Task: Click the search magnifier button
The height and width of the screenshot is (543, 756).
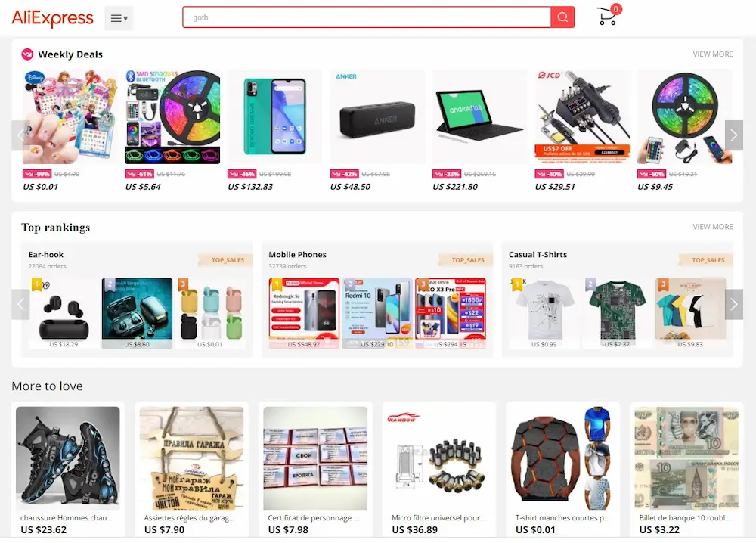Action: click(562, 17)
